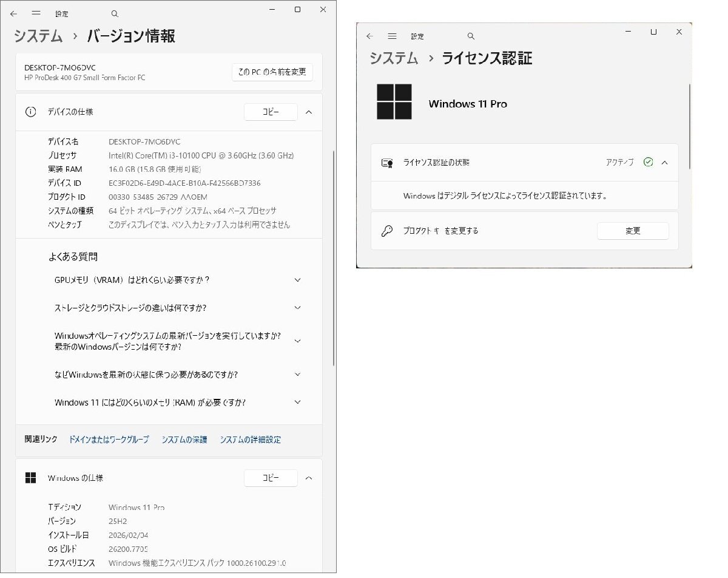Collapse the デバイスの仕様 section
Screen dimensions: 728x578
[309, 112]
